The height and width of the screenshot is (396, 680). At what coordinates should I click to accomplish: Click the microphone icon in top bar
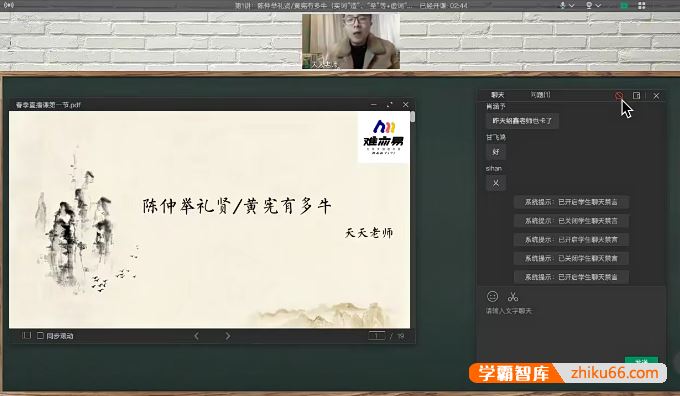pyautogui.click(x=562, y=5)
